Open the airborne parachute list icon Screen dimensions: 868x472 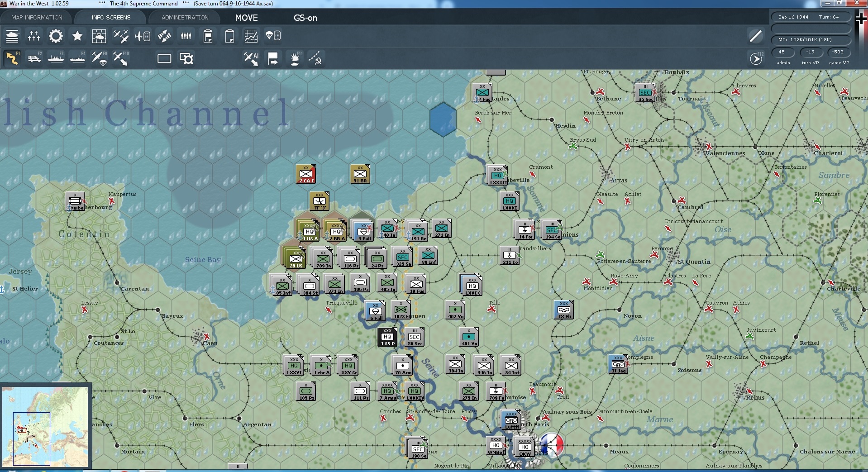click(x=273, y=36)
